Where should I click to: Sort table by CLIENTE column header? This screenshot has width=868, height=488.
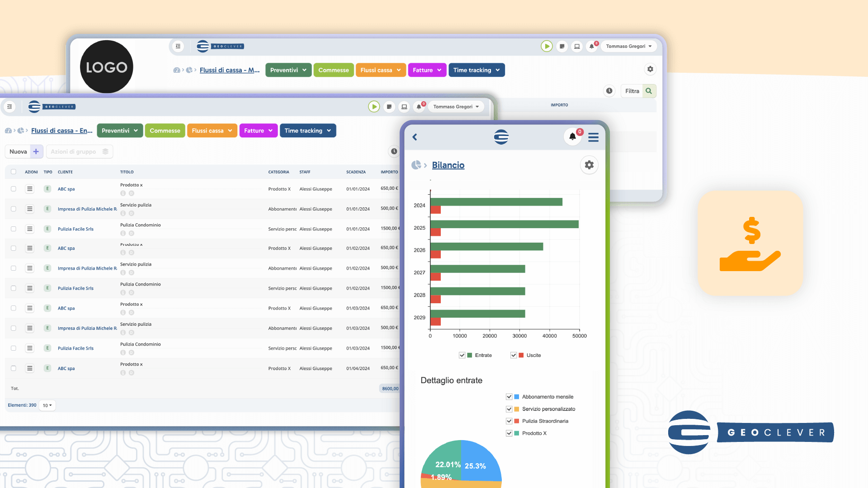[65, 172]
